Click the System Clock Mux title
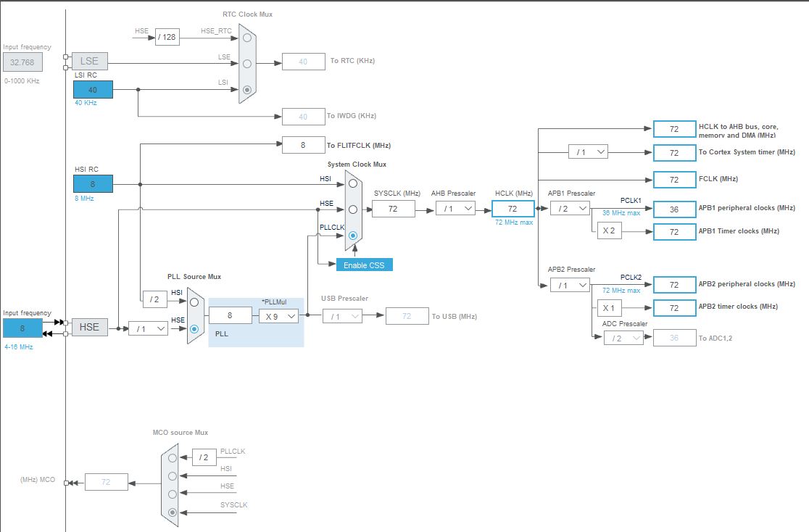Viewport: 809px width, 532px height. coord(357,164)
